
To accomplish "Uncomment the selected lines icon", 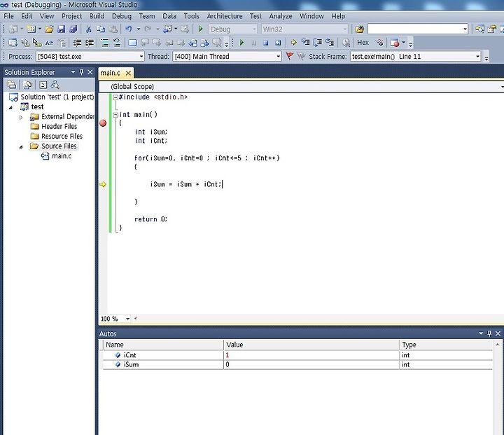I will pos(117,43).
